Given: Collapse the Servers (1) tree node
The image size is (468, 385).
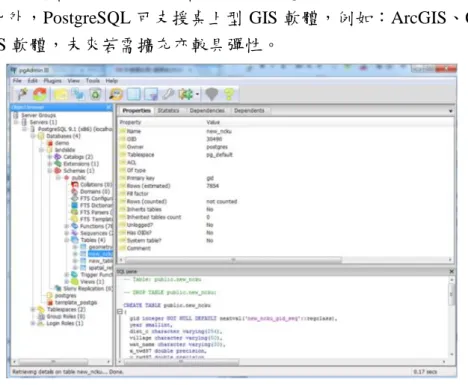Looking at the screenshot, I should click(16, 122).
